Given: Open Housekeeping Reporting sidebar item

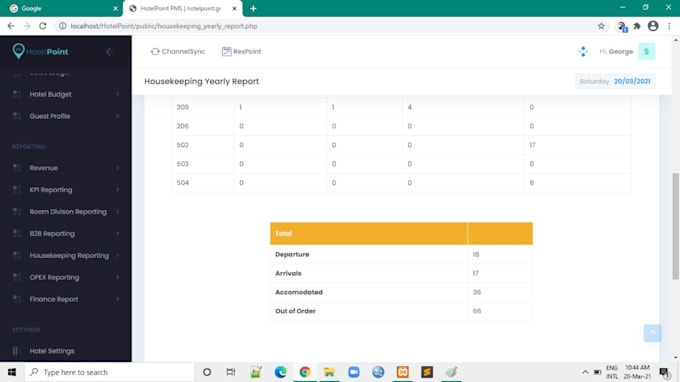Looking at the screenshot, I should (66, 255).
